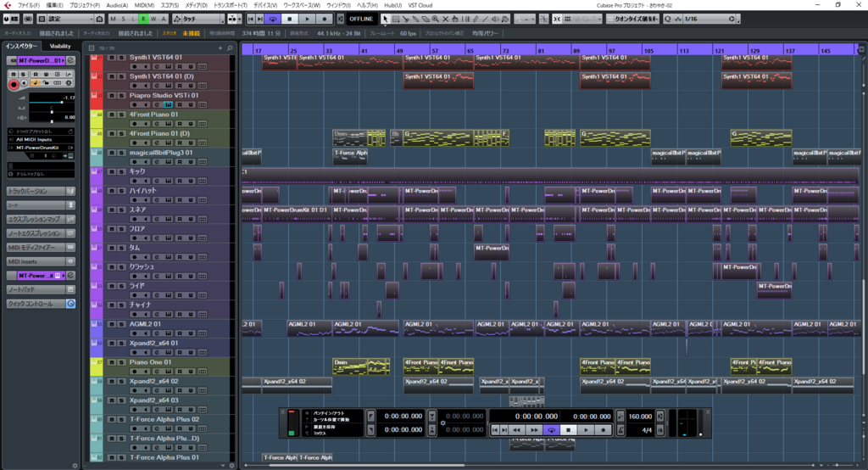
Task: Click Fast Forward in floating transport panel
Action: 534,429
